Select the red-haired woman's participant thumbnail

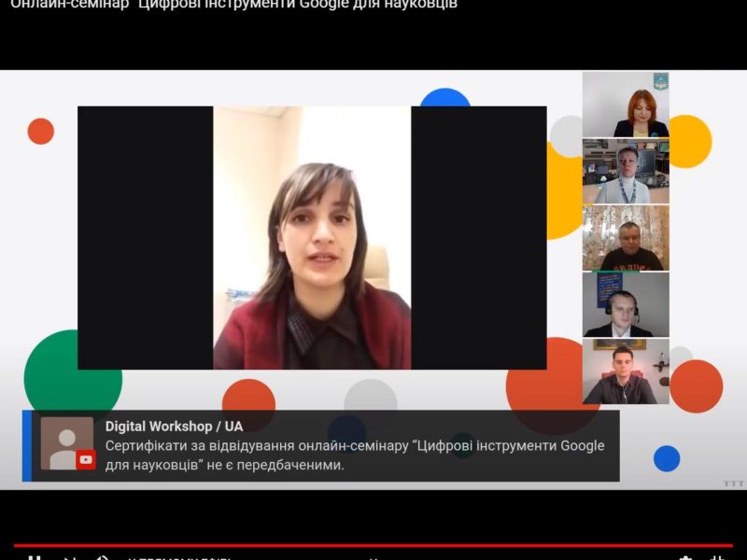626,105
